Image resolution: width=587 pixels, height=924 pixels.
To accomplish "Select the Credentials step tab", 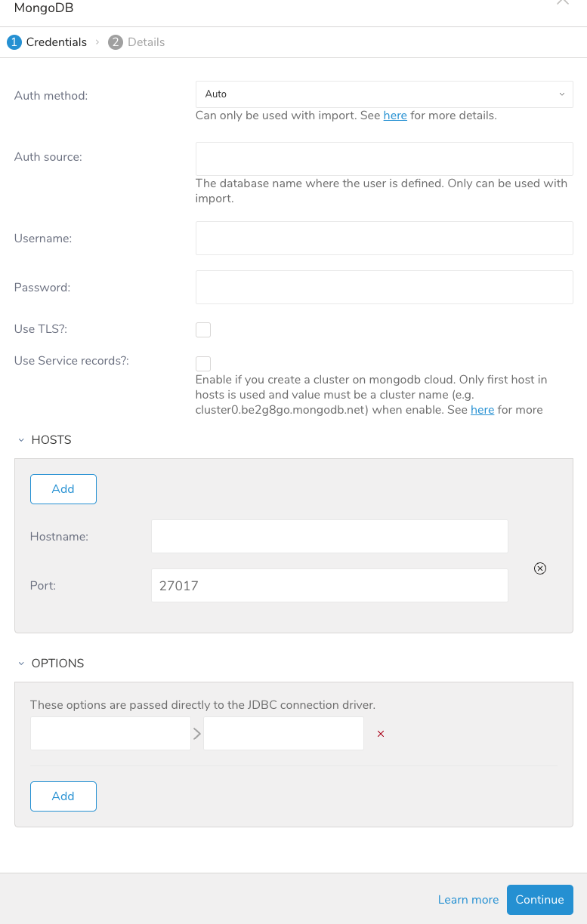I will [56, 42].
